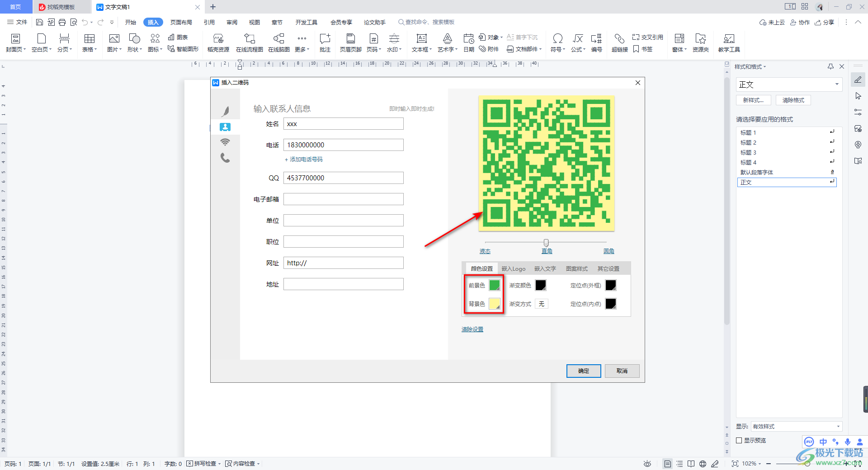This screenshot has width=868, height=470.
Task: Open the cover page tool
Action: tap(16, 43)
